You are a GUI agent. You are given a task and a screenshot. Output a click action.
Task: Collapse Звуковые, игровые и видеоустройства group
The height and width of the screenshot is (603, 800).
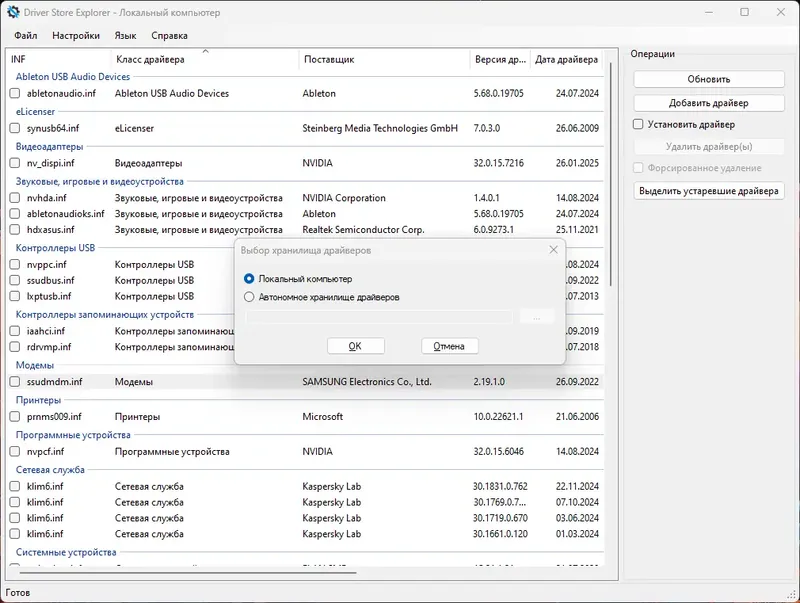[99, 181]
